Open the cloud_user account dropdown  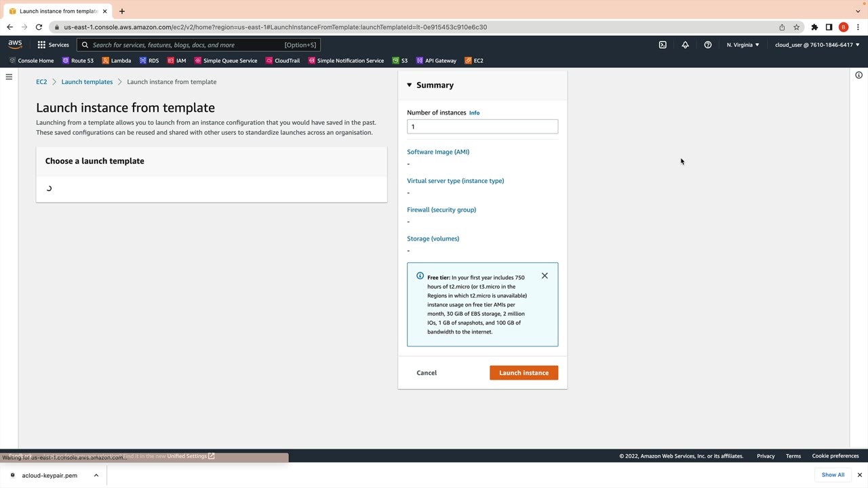tap(817, 45)
